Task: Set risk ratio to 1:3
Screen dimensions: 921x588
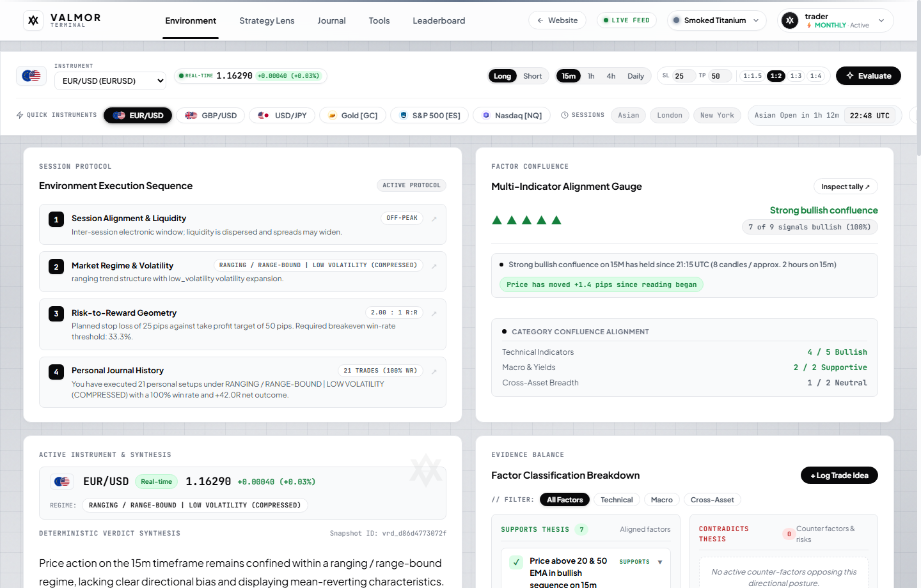Action: pos(796,76)
